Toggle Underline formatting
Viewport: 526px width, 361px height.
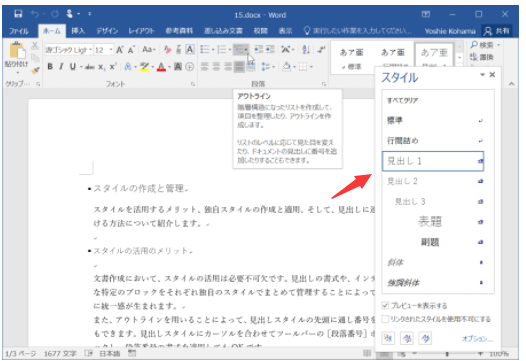pos(72,66)
